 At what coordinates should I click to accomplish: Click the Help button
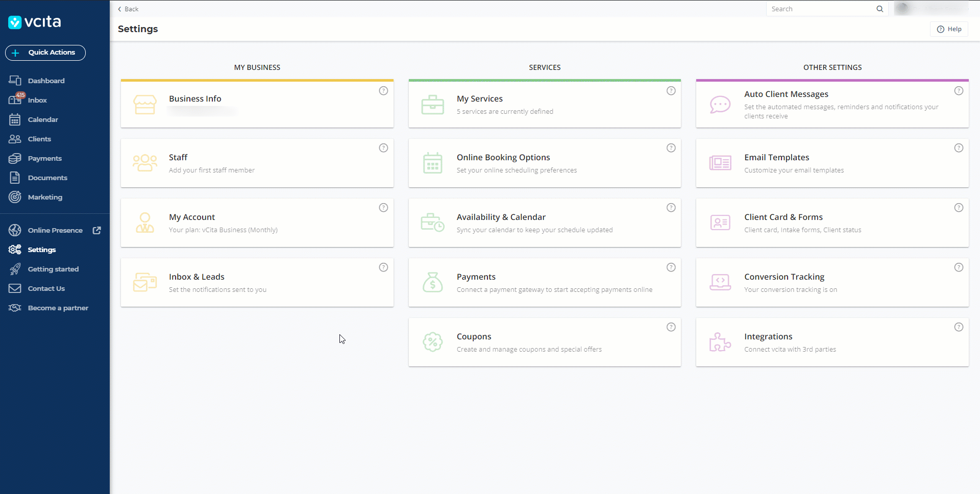coord(949,29)
